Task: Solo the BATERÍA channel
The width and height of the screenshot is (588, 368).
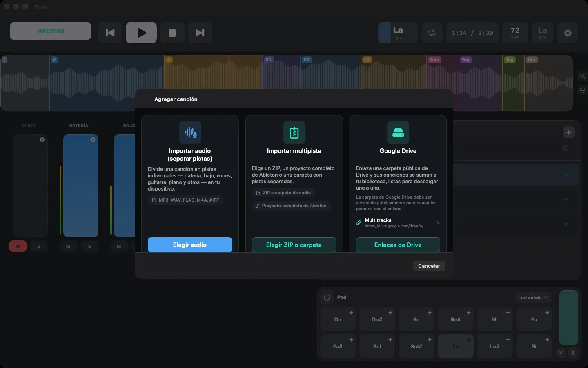Action: pos(90,246)
